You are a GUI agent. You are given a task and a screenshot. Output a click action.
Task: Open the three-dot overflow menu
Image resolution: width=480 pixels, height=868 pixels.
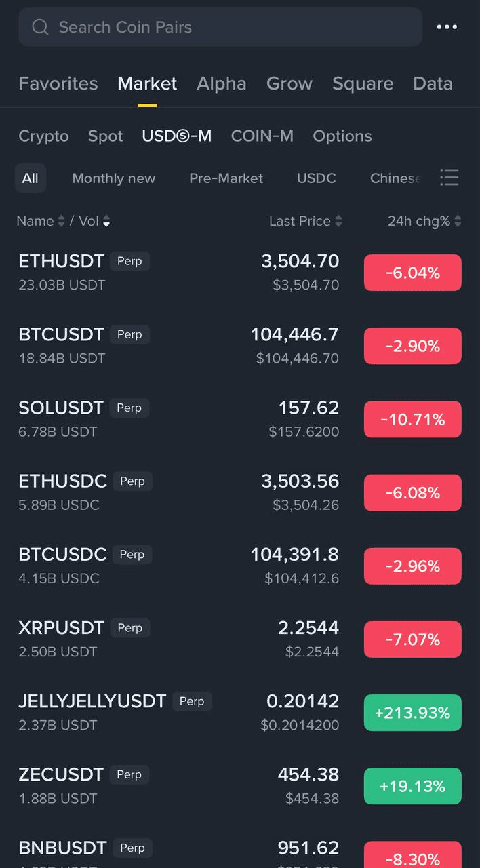[447, 27]
